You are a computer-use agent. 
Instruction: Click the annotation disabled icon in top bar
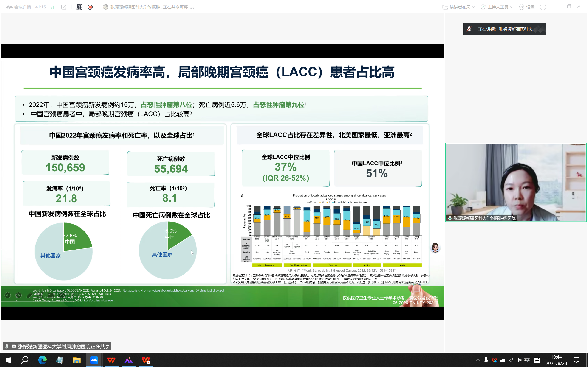[x=79, y=7]
